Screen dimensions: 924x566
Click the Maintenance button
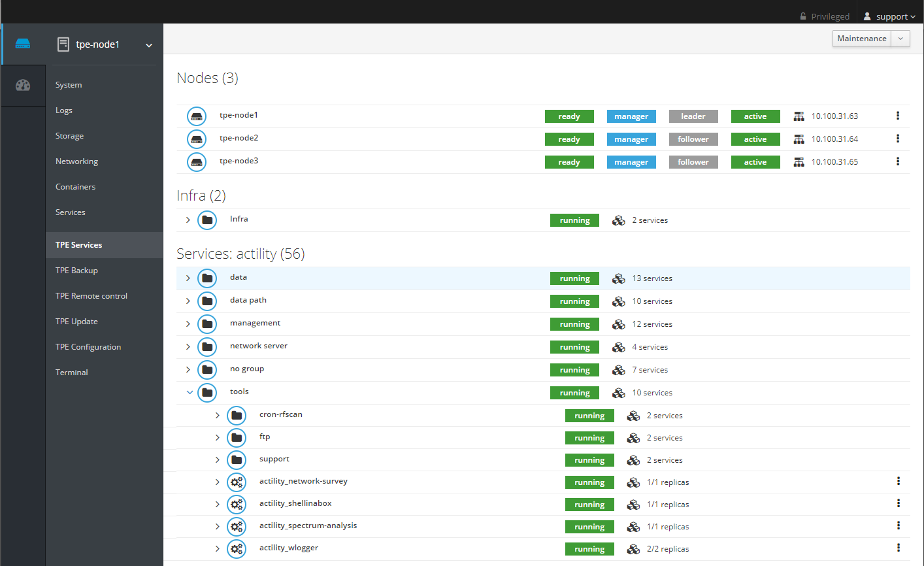(x=861, y=39)
